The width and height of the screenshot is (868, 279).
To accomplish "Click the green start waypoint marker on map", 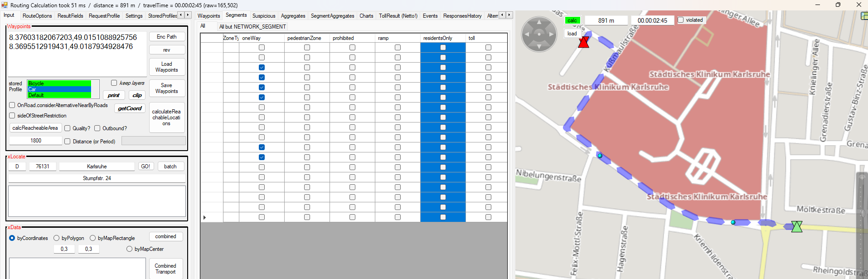I will coord(796,226).
